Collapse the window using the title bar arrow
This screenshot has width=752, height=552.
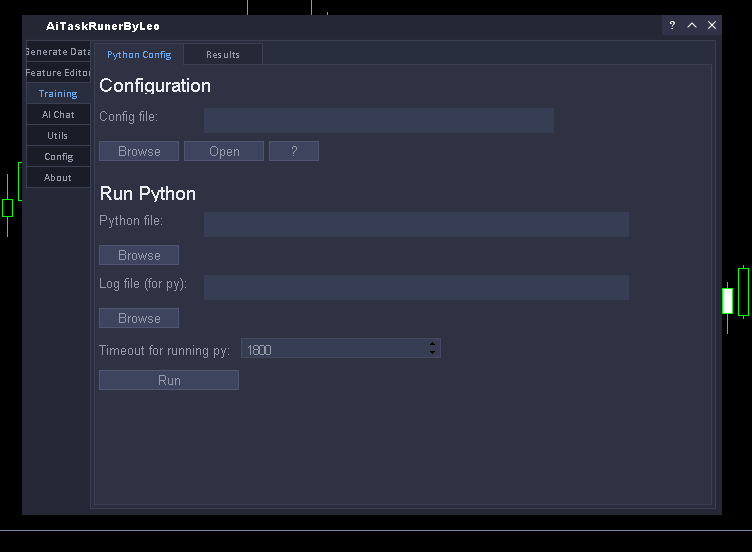pos(692,25)
